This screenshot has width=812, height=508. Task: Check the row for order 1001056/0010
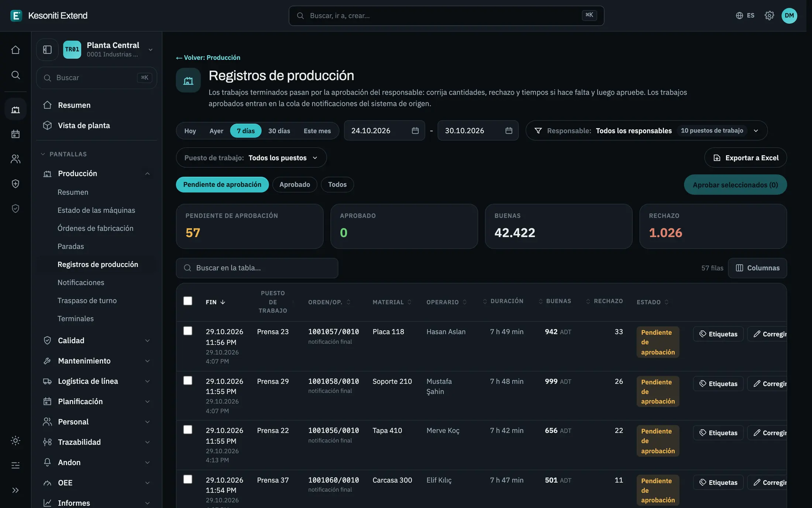[x=187, y=429]
